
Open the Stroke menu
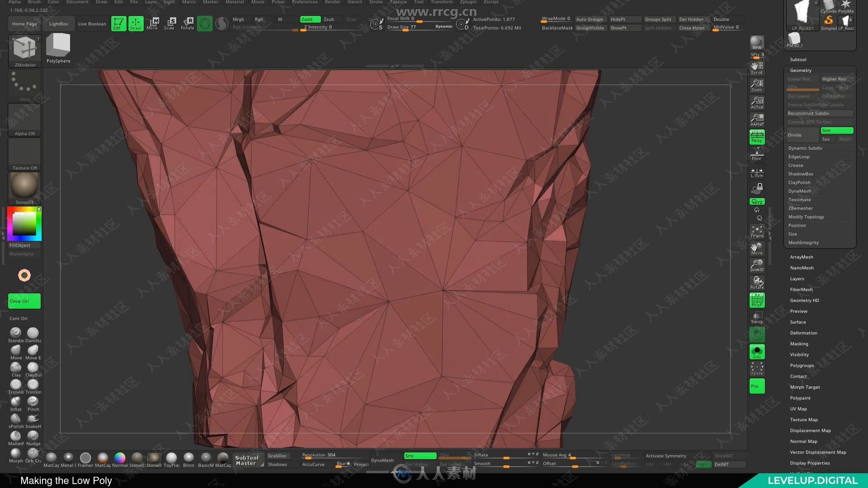coord(376,2)
